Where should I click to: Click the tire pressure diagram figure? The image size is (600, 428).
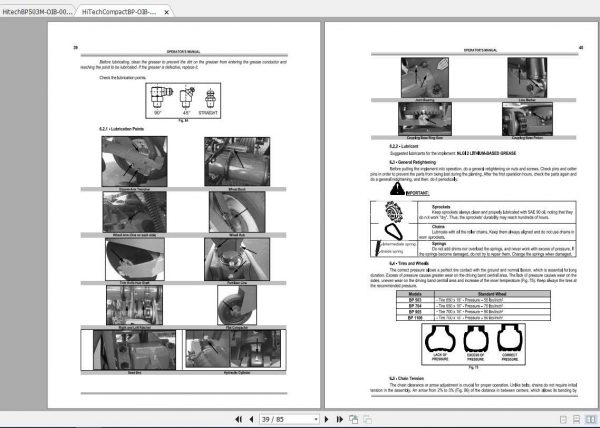pos(473,344)
